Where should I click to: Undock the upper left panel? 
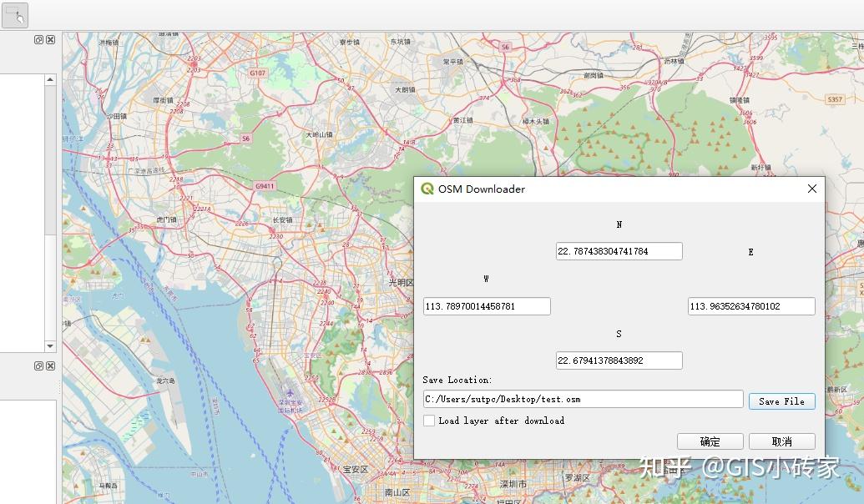click(x=38, y=39)
